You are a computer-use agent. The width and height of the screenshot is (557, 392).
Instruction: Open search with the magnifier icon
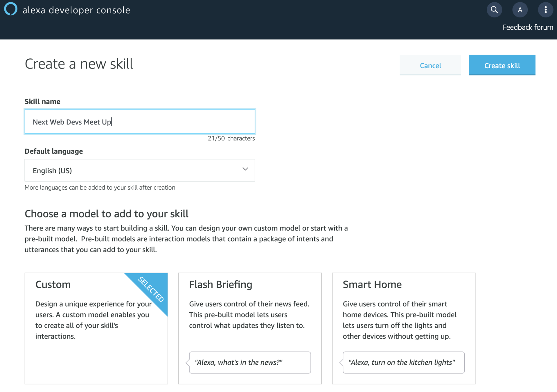point(494,10)
